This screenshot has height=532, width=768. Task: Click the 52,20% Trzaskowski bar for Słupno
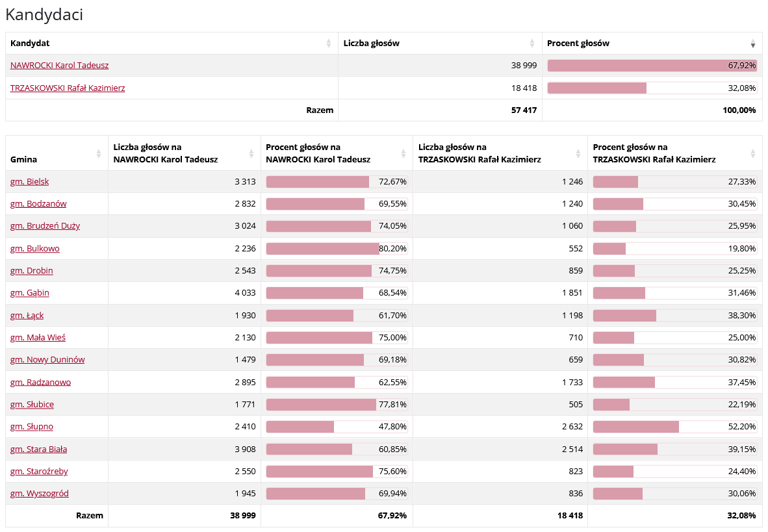[x=636, y=427]
